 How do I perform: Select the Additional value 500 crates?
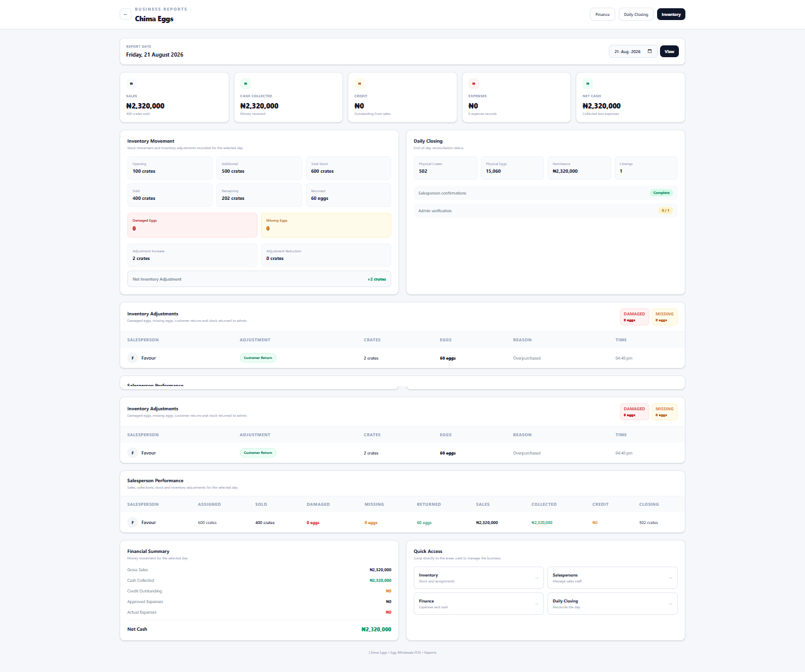point(233,171)
